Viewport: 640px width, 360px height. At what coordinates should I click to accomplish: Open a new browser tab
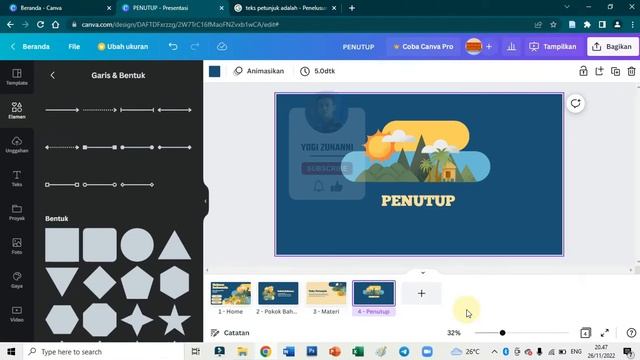pyautogui.click(x=352, y=8)
